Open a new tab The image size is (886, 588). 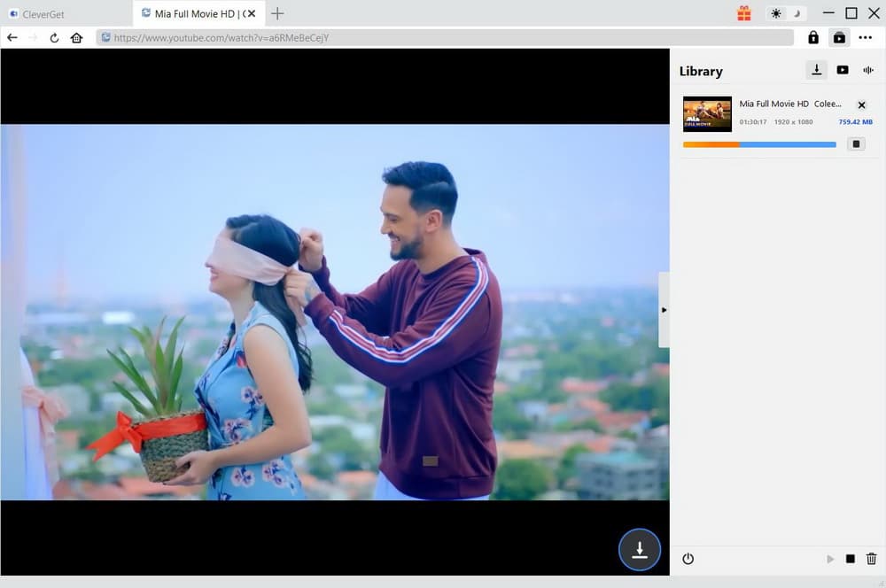point(277,13)
